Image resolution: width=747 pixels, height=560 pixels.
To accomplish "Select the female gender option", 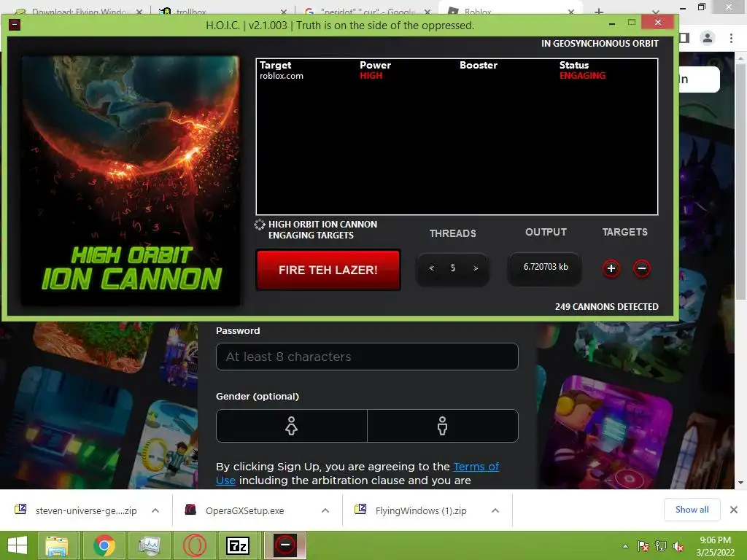I will pos(292,426).
